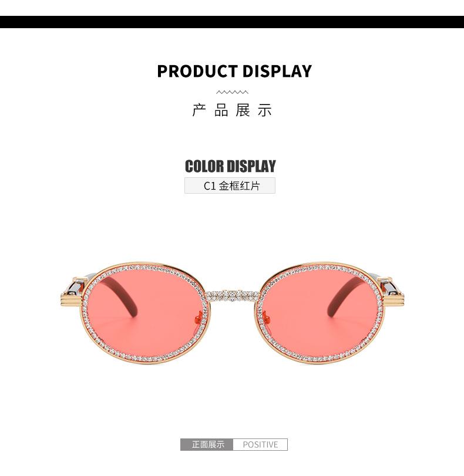This screenshot has height=476, width=464.
Task: Select the C1 金框红片 color label
Action: [x=230, y=185]
